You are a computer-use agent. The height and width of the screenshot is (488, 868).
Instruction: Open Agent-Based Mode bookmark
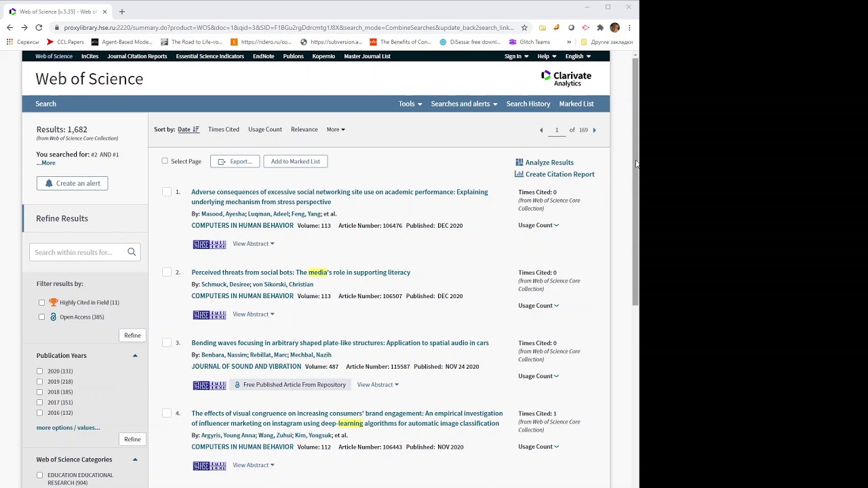(x=121, y=42)
